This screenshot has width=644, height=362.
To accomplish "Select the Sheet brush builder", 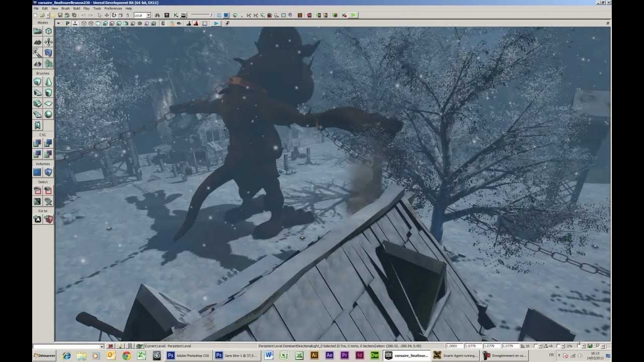I will 48,103.
